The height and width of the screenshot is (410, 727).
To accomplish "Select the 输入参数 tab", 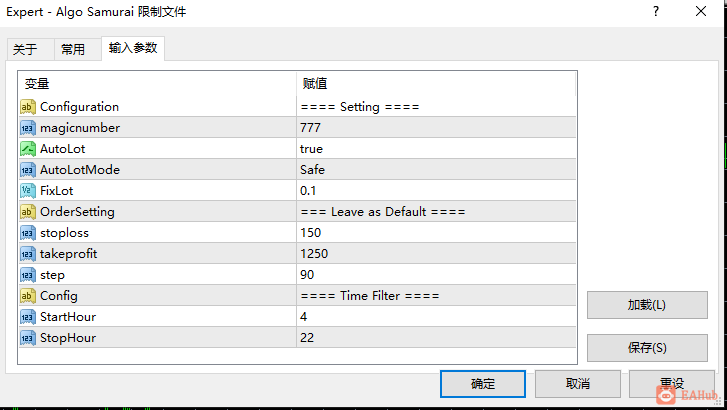I will coord(133,48).
